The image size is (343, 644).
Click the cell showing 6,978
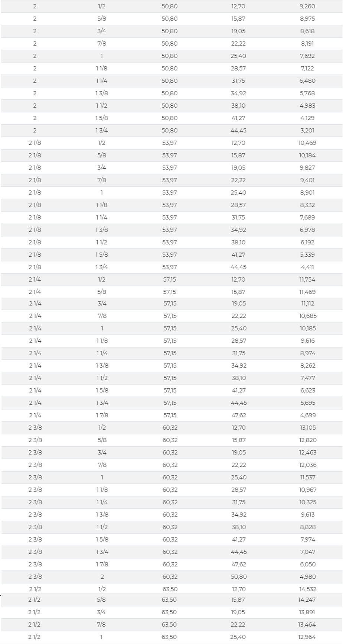click(x=307, y=230)
